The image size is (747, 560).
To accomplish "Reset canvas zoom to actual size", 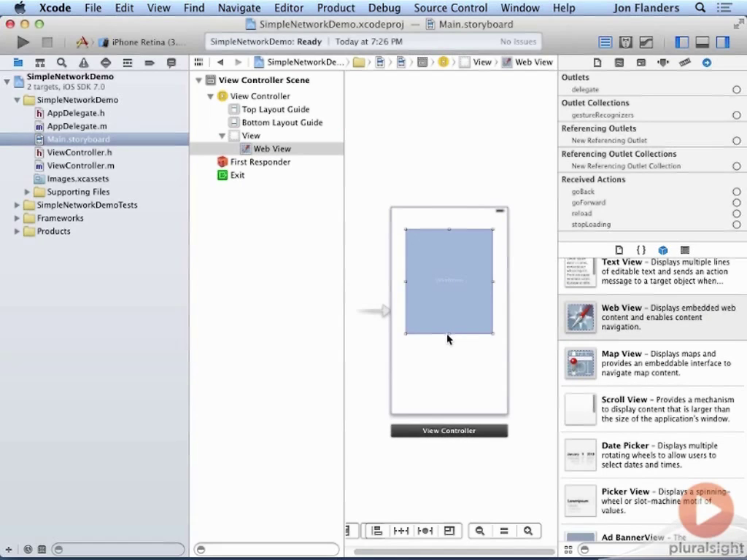I will [503, 531].
